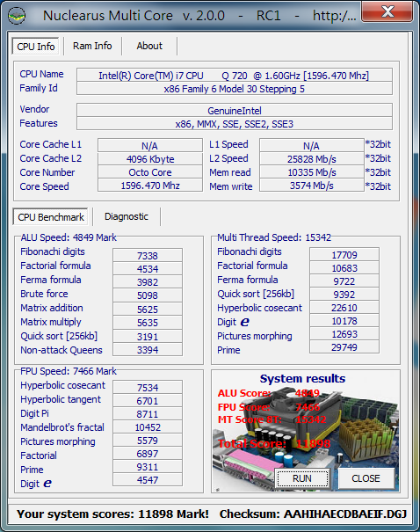
Task: Close the Nuclearus window with X button
Action: [387, 11]
